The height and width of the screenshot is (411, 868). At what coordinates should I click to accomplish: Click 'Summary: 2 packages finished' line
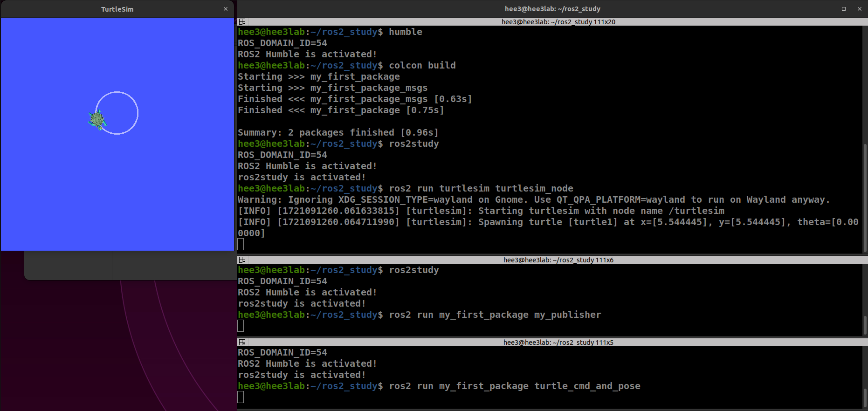[338, 132]
